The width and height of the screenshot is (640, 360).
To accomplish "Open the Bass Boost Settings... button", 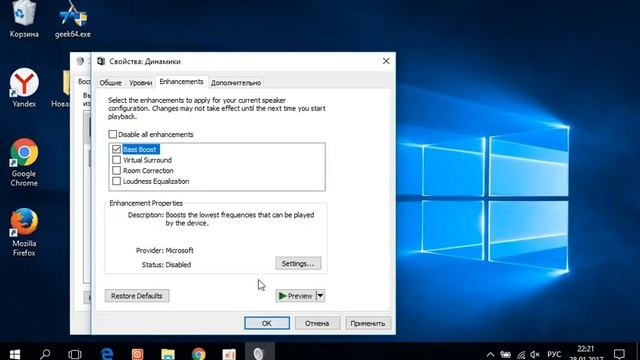I will [298, 264].
